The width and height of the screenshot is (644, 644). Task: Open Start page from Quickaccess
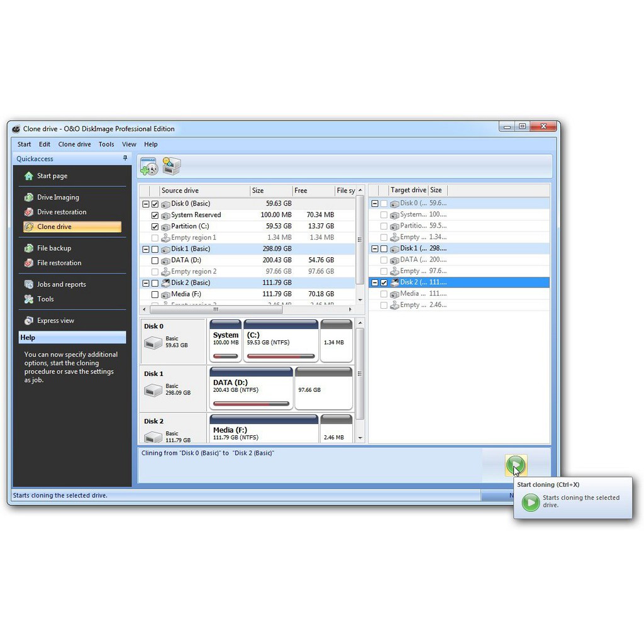52,176
